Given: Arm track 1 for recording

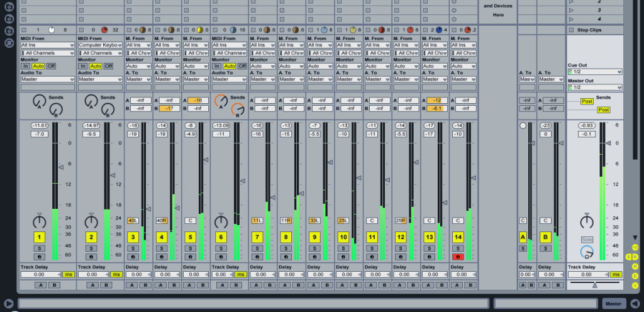Looking at the screenshot, I should click(x=40, y=257).
